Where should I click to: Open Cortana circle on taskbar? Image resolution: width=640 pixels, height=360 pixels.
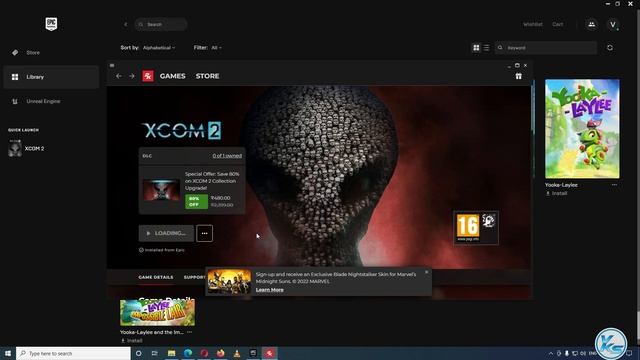click(x=138, y=353)
